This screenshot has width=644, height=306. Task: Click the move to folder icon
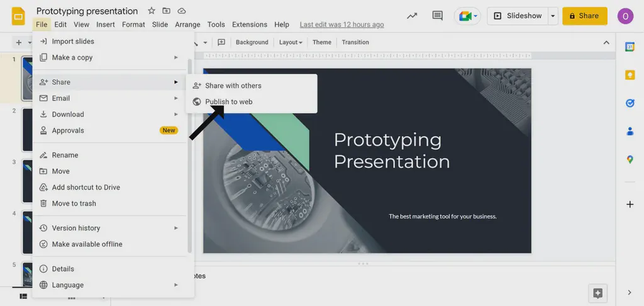tap(166, 11)
